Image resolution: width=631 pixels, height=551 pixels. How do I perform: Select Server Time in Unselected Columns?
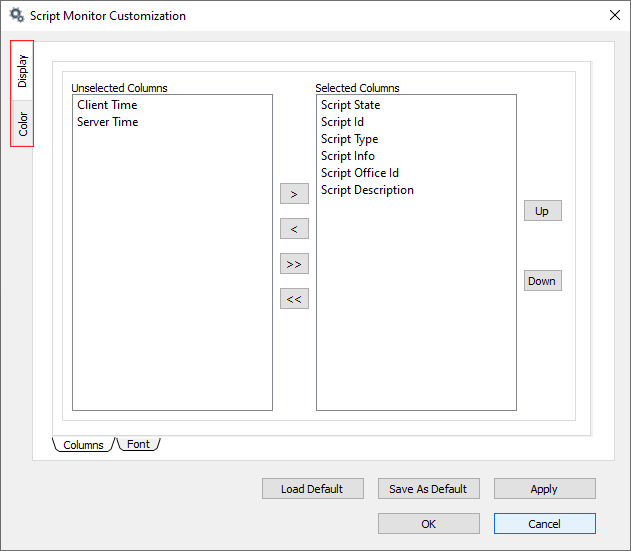click(107, 122)
